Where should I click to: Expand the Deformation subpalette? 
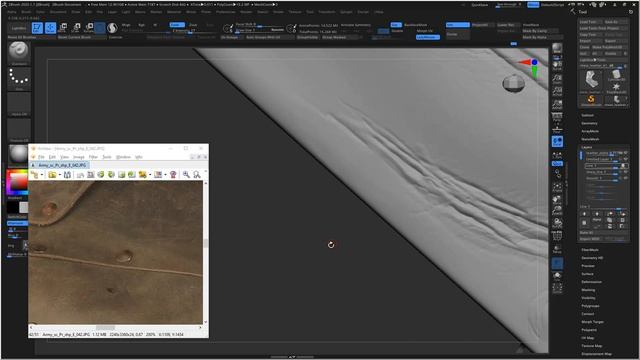tap(591, 282)
